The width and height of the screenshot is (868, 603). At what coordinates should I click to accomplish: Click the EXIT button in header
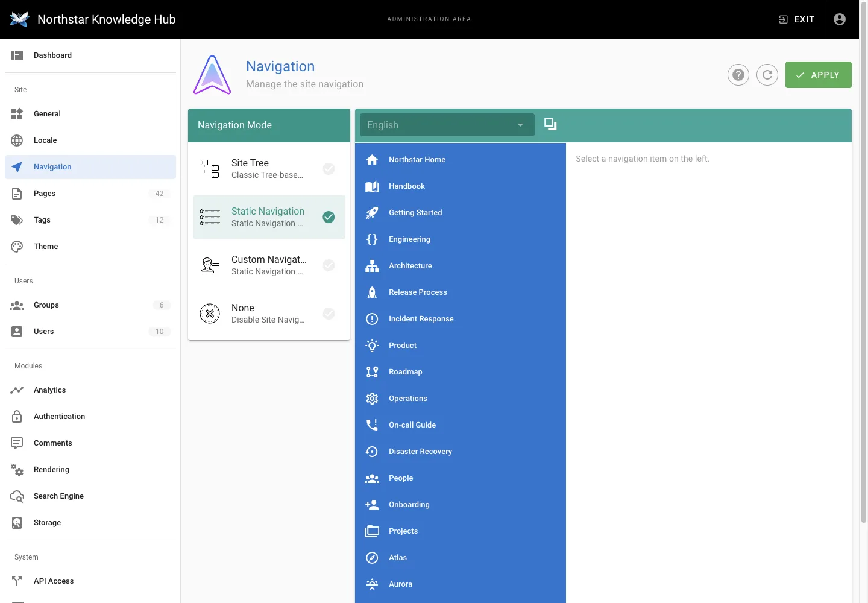pos(796,19)
